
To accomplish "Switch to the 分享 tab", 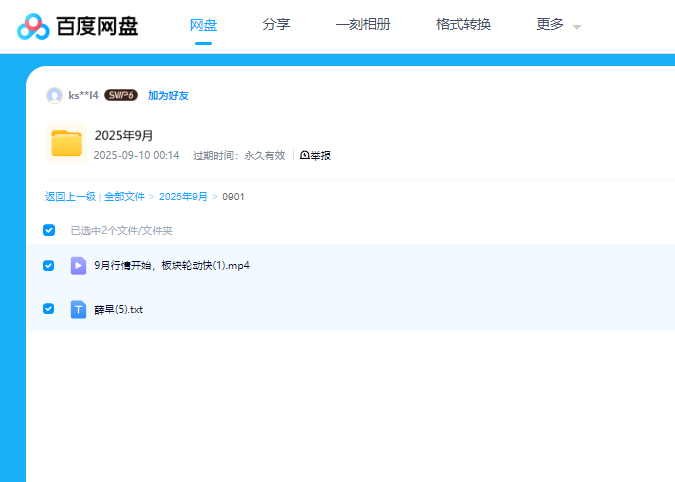I will pos(276,24).
